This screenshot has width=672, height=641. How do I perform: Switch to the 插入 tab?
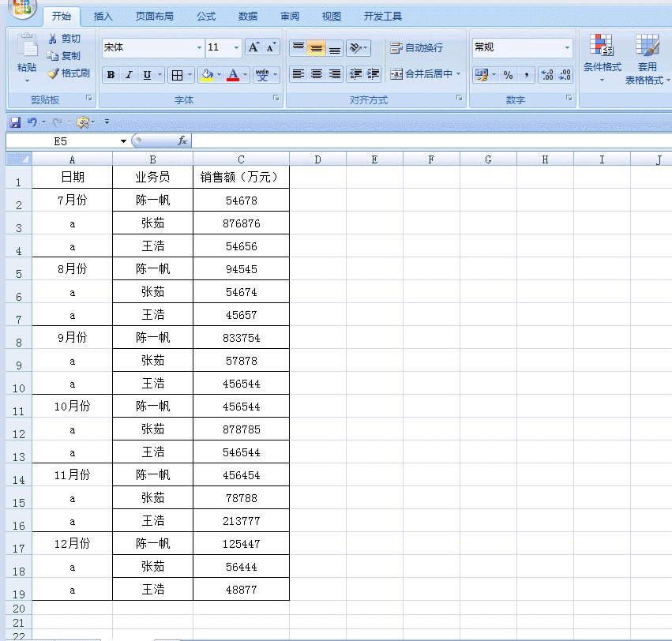click(x=103, y=17)
